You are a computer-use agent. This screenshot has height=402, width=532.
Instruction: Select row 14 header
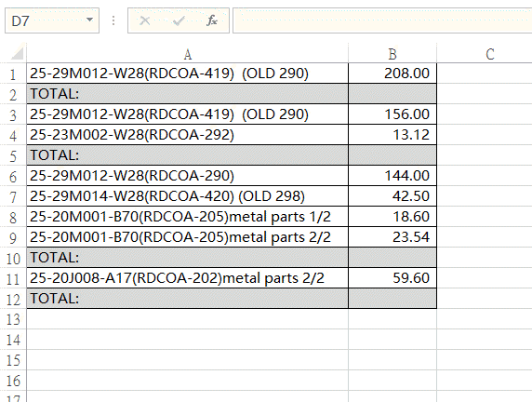13,340
